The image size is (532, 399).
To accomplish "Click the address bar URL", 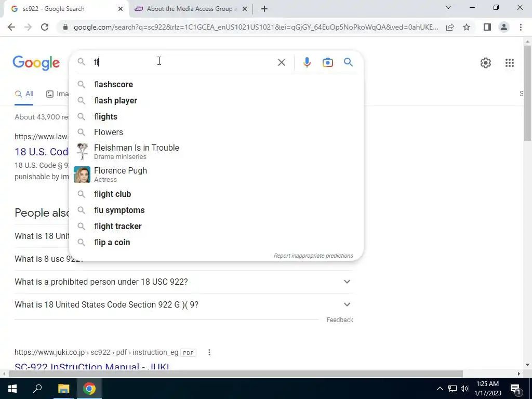I will tap(256, 27).
